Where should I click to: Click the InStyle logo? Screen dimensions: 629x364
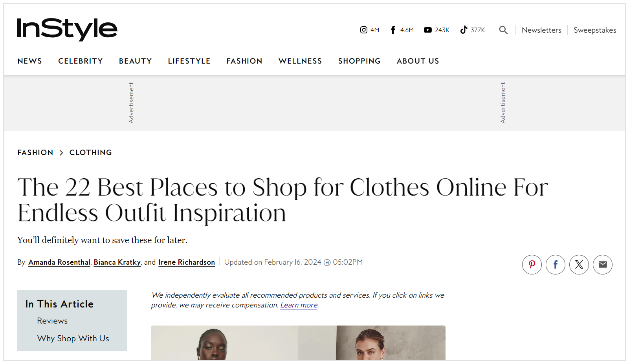pyautogui.click(x=67, y=29)
